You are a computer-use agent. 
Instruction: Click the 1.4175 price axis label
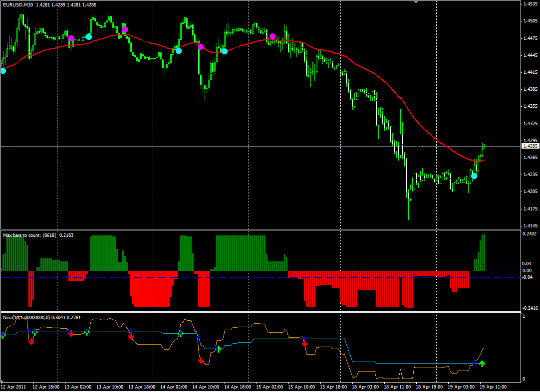coord(531,208)
